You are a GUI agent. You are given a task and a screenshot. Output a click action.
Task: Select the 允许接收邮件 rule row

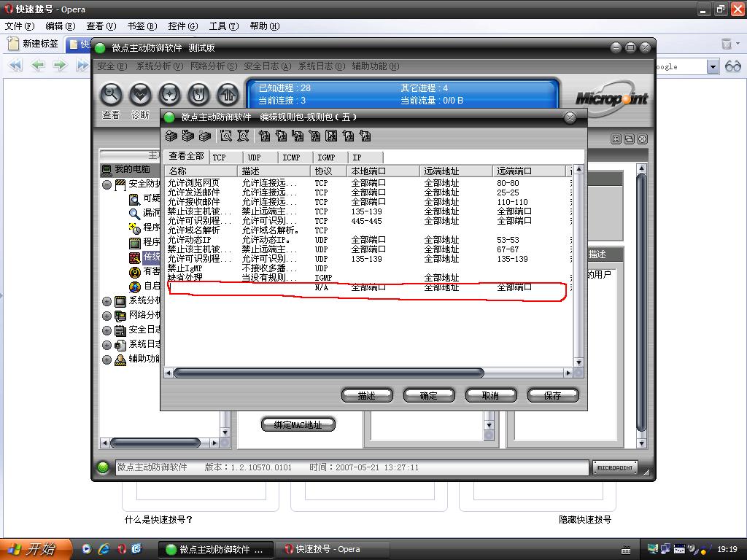(x=368, y=202)
